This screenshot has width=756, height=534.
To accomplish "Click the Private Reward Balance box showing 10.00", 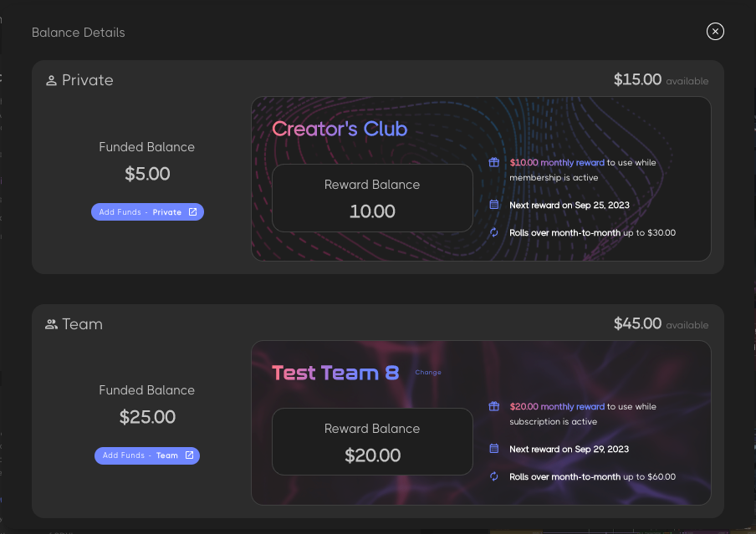I will click(x=372, y=198).
